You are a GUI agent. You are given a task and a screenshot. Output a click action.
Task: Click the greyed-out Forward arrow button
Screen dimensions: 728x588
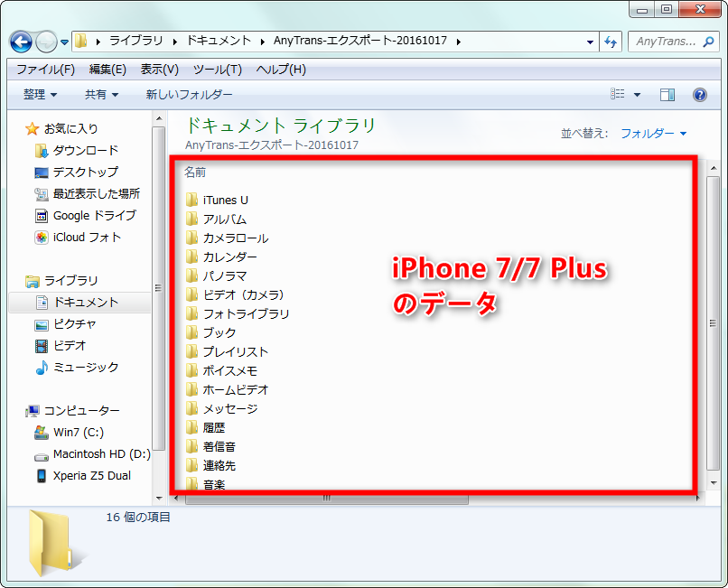click(46, 42)
